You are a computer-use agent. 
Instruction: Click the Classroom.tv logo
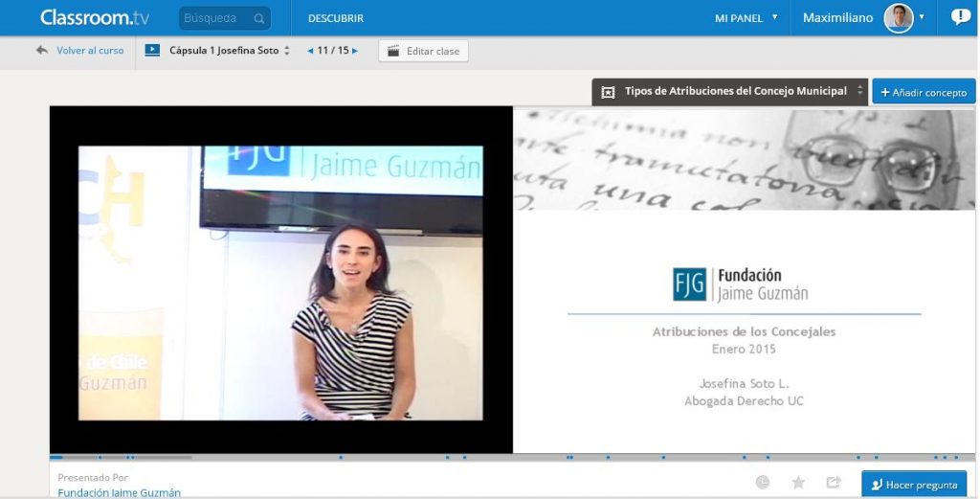click(x=94, y=17)
